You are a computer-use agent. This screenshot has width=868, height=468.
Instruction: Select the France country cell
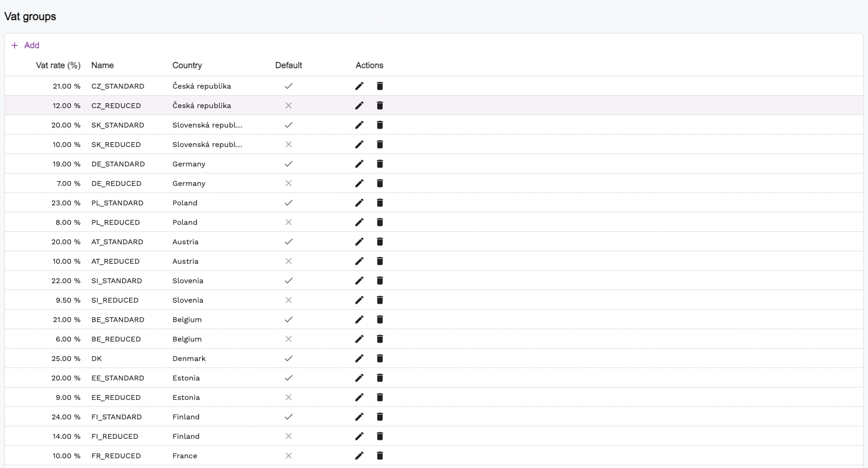point(185,456)
